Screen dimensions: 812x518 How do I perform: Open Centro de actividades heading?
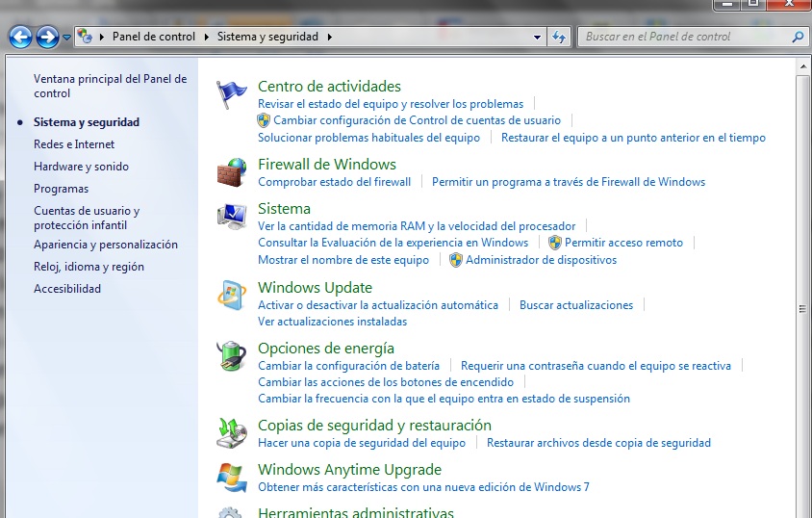(329, 87)
